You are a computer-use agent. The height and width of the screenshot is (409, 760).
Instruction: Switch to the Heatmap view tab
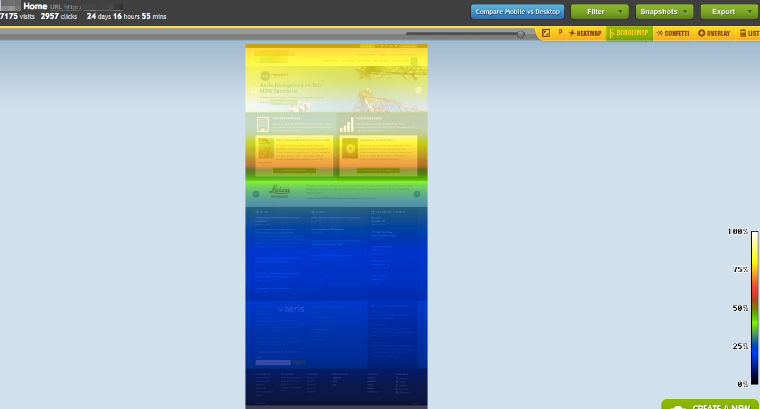(585, 33)
